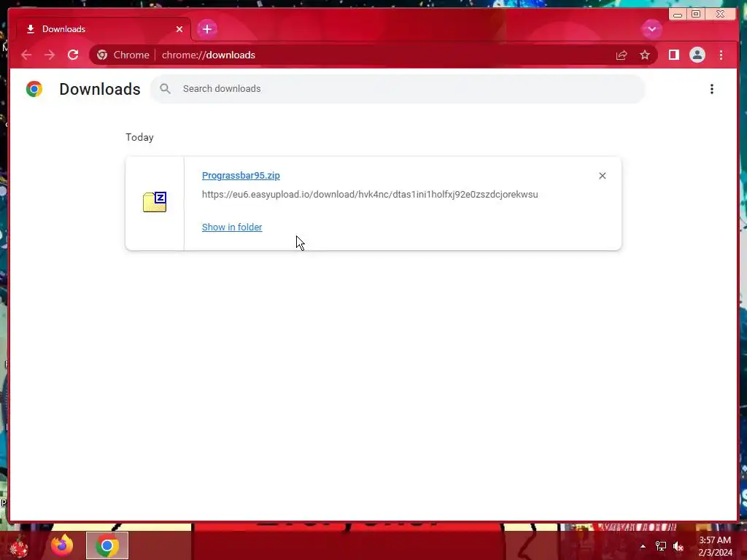
Task: Close the Downloads tab
Action: [179, 29]
